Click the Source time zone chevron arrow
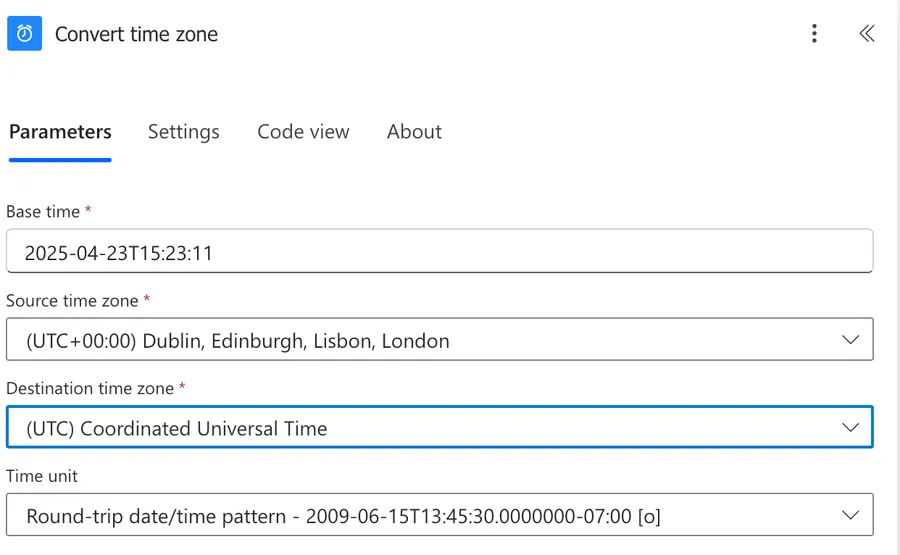This screenshot has height=555, width=900. (850, 340)
